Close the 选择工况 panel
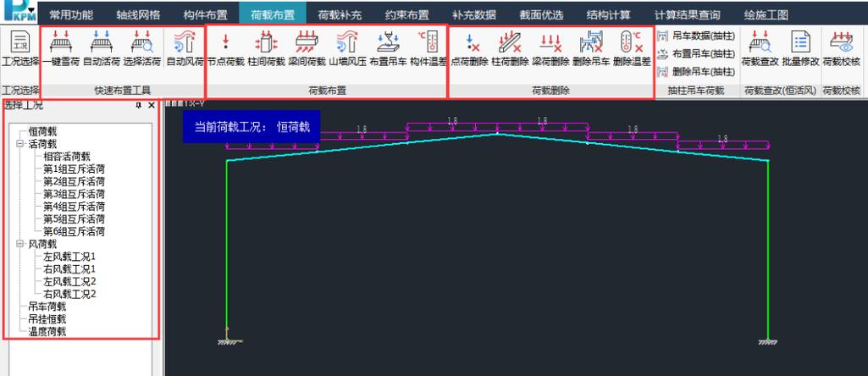The height and width of the screenshot is (376, 868). pos(152,105)
